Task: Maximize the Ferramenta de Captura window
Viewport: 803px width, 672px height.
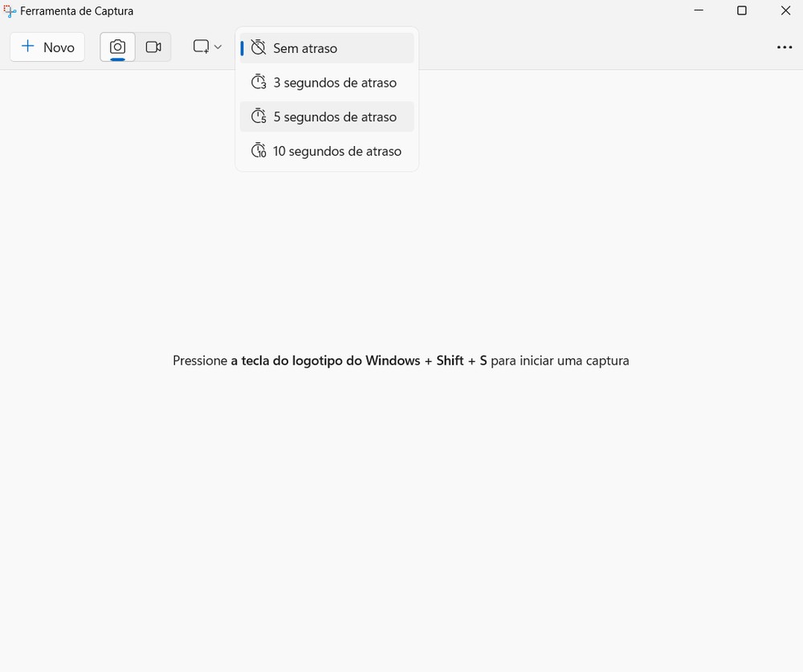Action: coord(741,10)
